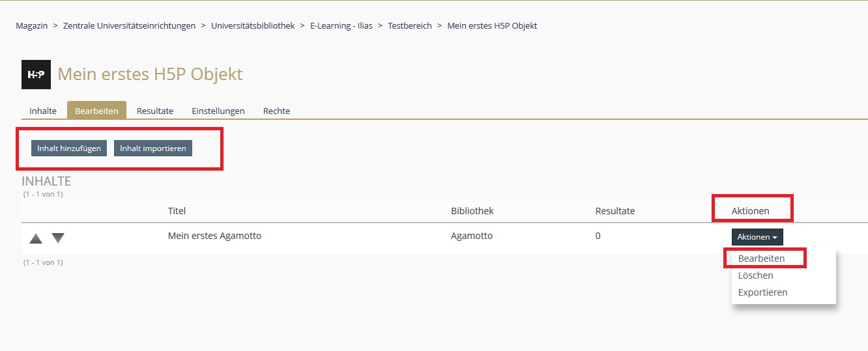Image resolution: width=868 pixels, height=351 pixels.
Task: Go to the Einstellungen tab
Action: click(218, 111)
